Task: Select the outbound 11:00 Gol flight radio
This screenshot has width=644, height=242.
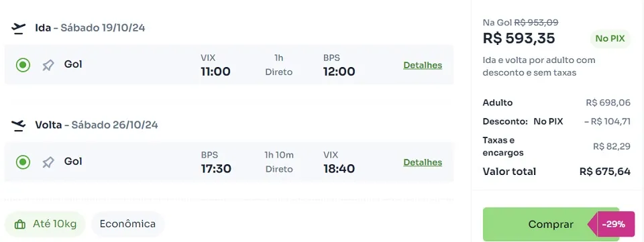Action: [23, 65]
